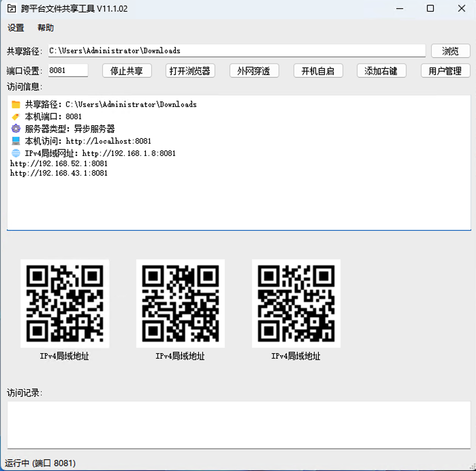476x471 pixels.
Task: Click the globe icon beside IPv4局域网址
Action: pos(15,153)
